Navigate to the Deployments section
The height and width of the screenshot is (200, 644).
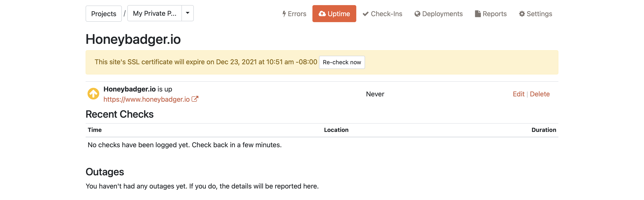(438, 14)
